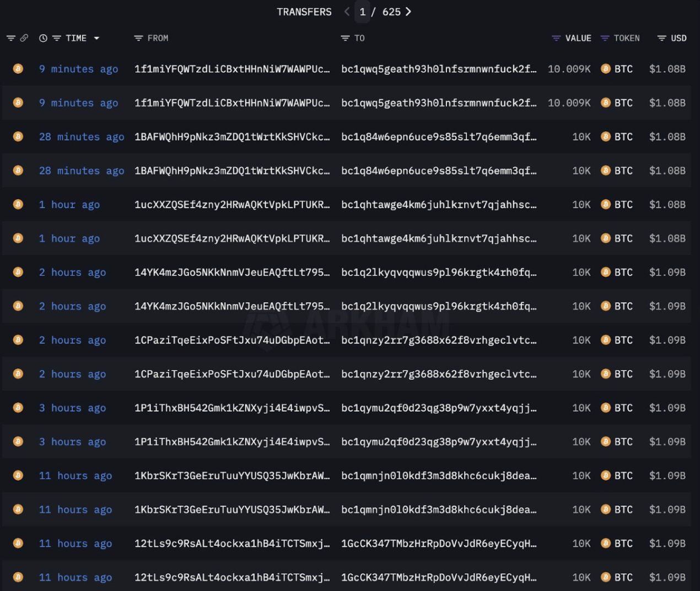
Task: Click the 10.009K value in second row
Action: coord(569,103)
